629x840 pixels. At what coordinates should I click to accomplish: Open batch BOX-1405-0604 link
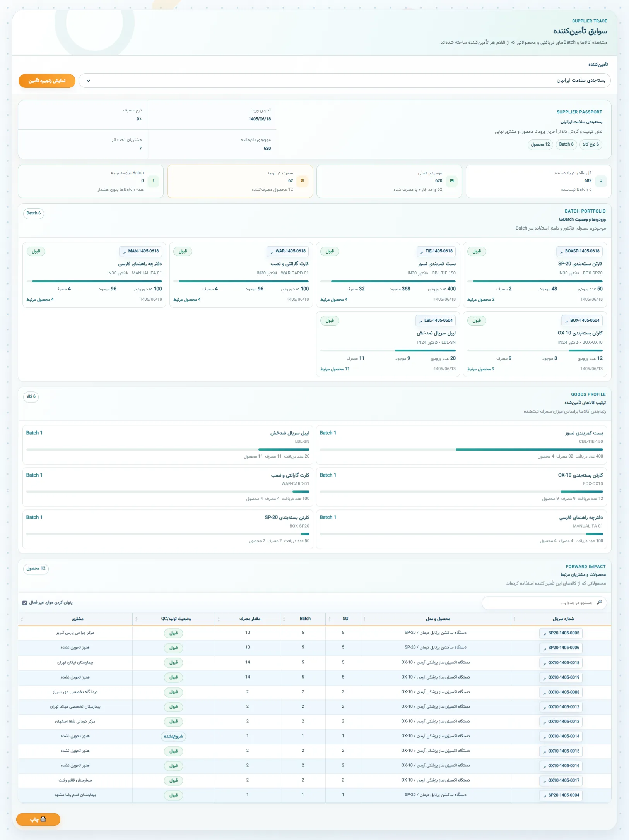click(x=582, y=321)
